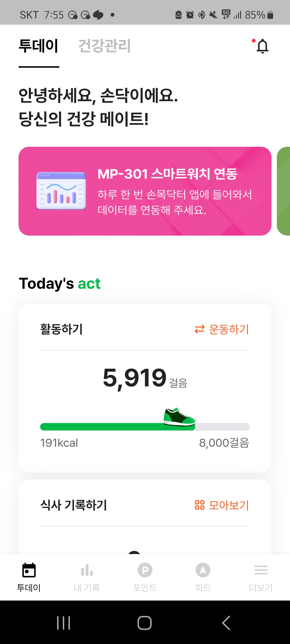Tap the 식사 기록하기 heading
The height and width of the screenshot is (644, 290).
pos(74,505)
